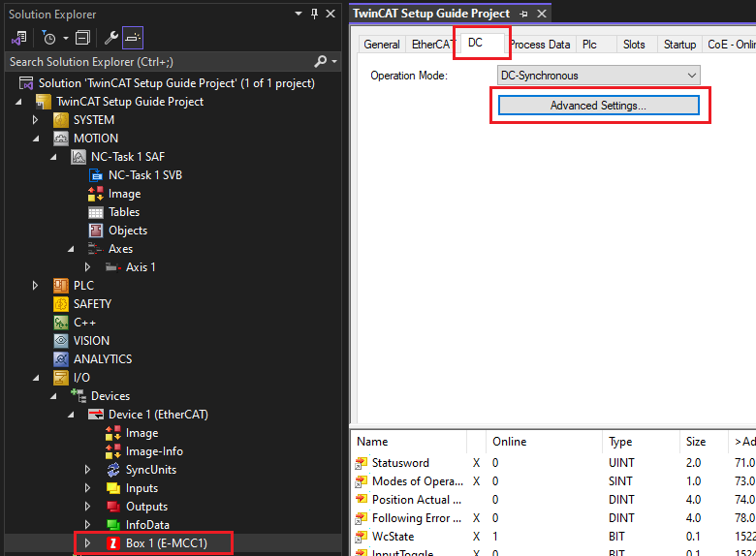The height and width of the screenshot is (556, 756).
Task: Select the Device 1 (EtherCAT) icon
Action: [x=95, y=415]
